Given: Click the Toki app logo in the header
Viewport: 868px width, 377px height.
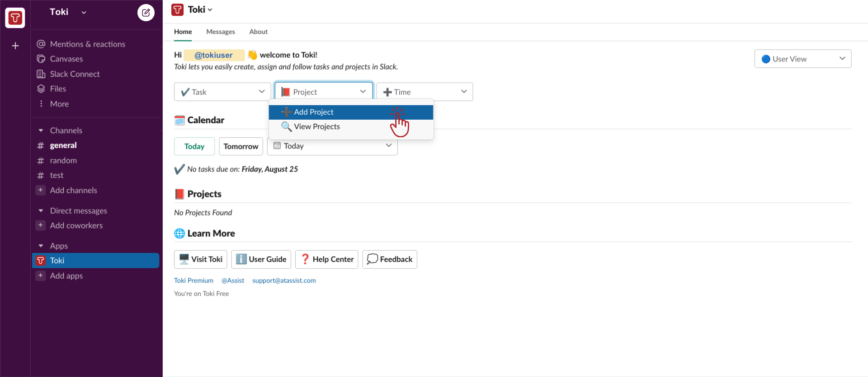Looking at the screenshot, I should tap(178, 9).
